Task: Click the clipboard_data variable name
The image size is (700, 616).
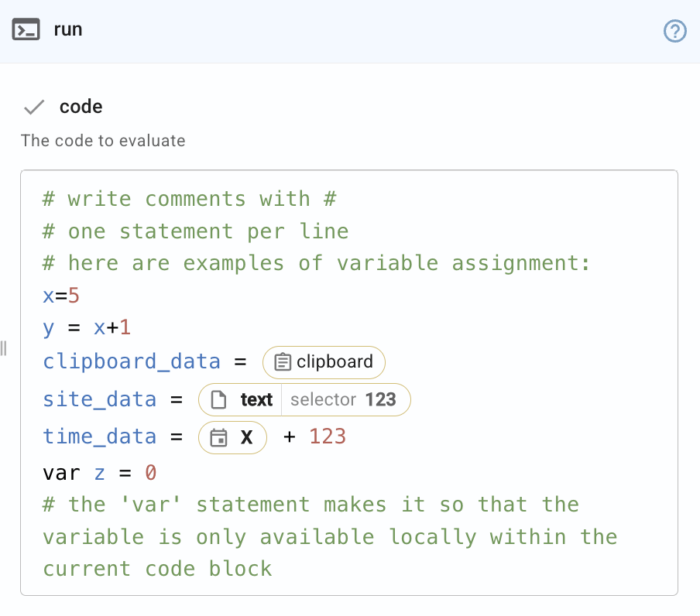Action: coord(132,362)
